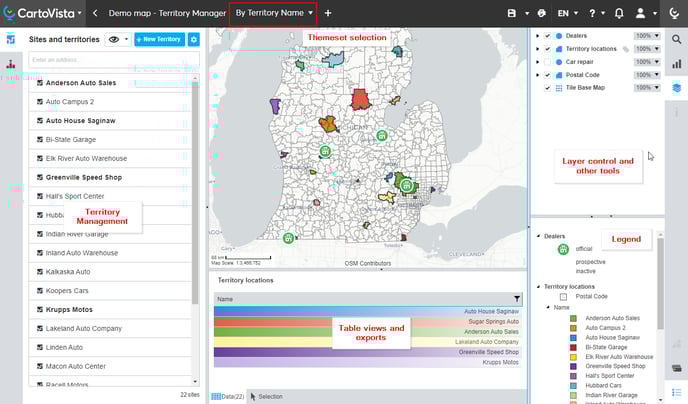Switch to the Selection tab
The image size is (688, 404).
point(266,397)
